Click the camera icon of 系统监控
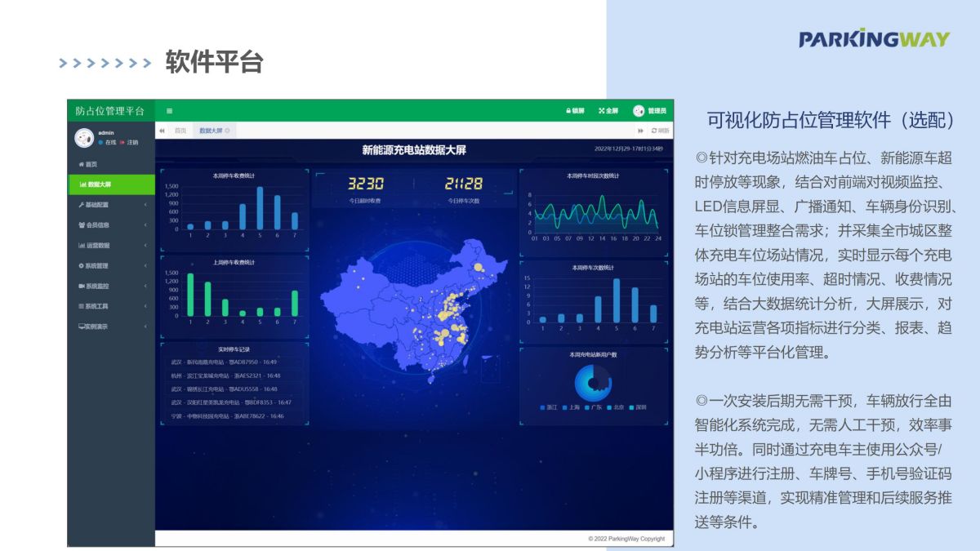980x551 pixels. point(81,286)
